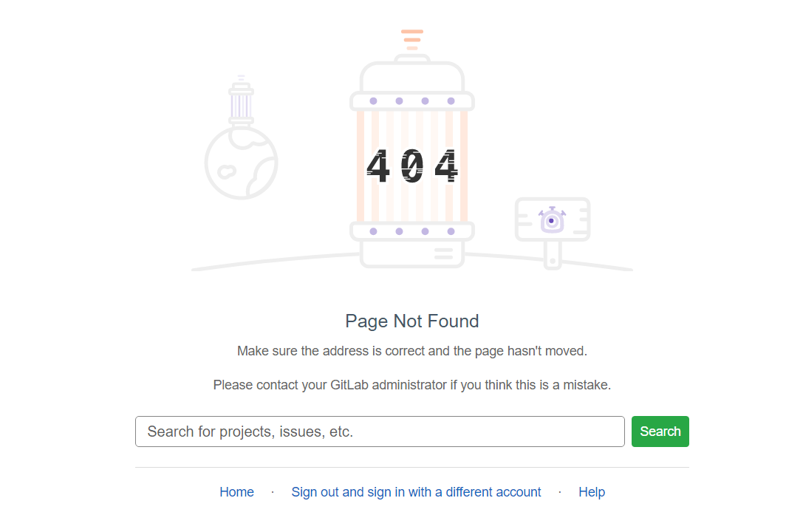
Task: Click the first digit 4 in 404
Action: tap(378, 167)
